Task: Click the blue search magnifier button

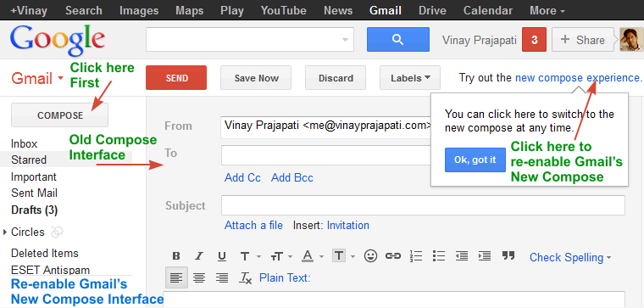Action: 398,40
